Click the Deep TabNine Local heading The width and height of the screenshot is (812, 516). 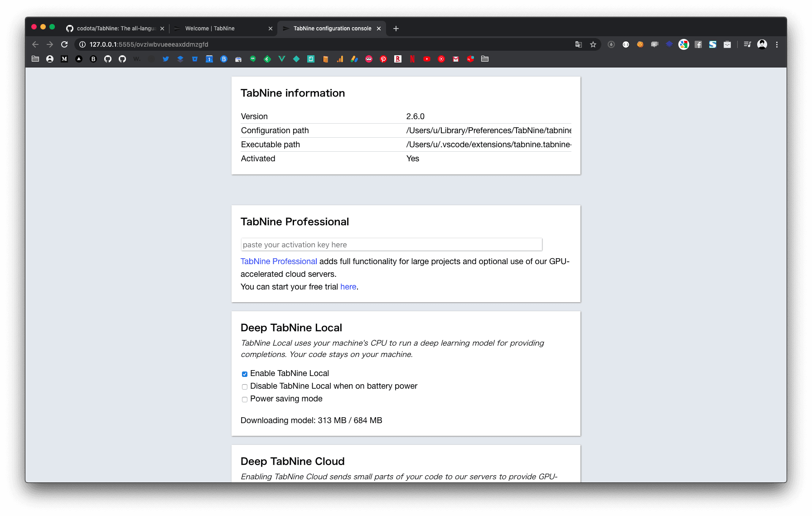pos(291,328)
